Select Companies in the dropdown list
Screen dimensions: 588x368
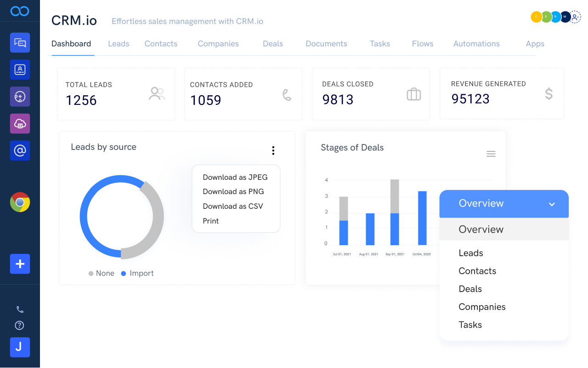[x=482, y=307]
